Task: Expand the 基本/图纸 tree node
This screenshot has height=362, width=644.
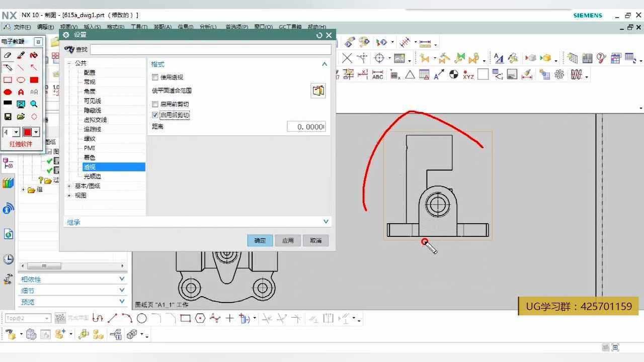Action: [x=69, y=186]
